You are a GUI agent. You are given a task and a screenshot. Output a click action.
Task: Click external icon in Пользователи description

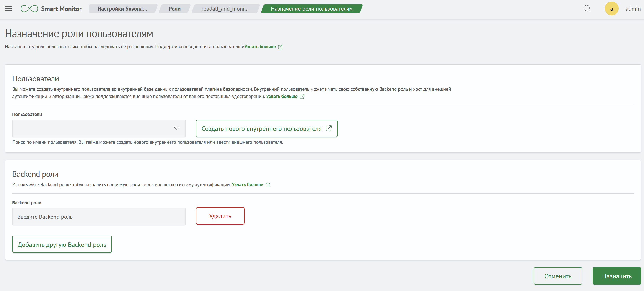(x=302, y=97)
